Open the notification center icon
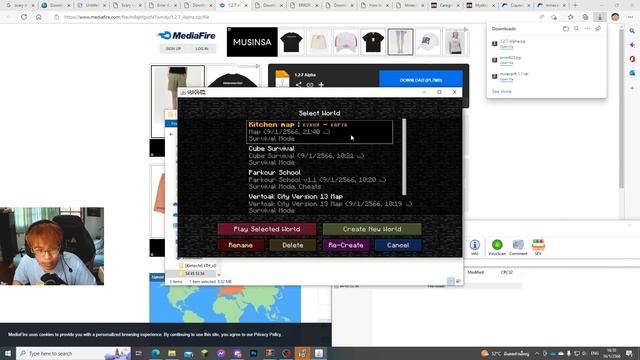640x360 pixels. click(629, 353)
